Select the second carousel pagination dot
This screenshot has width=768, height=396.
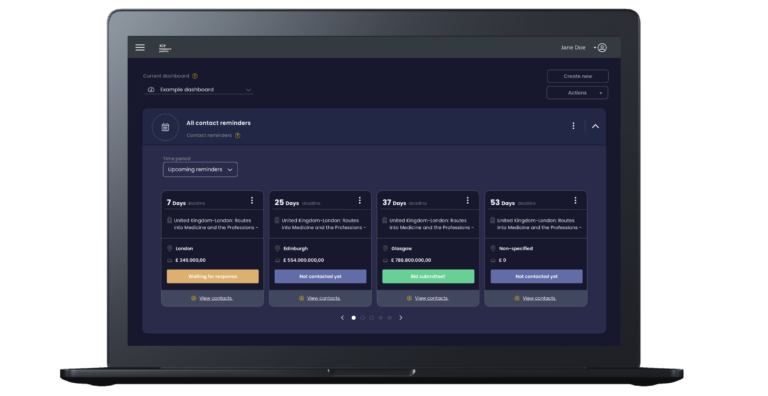point(362,318)
